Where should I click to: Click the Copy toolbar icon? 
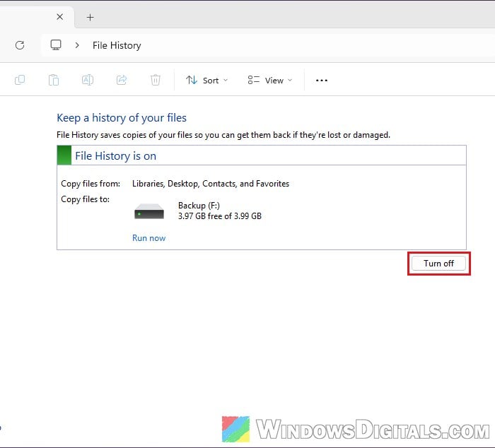[20, 80]
